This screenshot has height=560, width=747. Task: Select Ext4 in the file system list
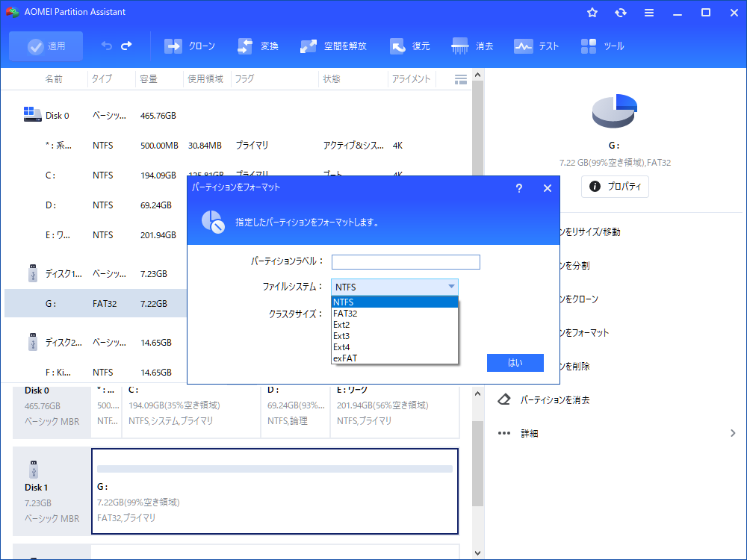coord(394,346)
